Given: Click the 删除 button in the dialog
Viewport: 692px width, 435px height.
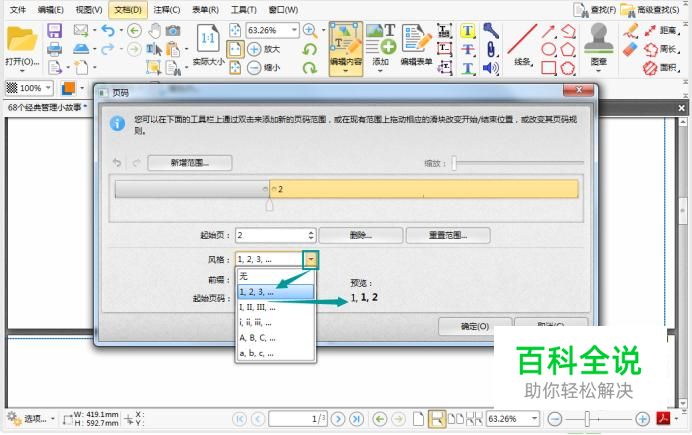Looking at the screenshot, I should coord(361,235).
